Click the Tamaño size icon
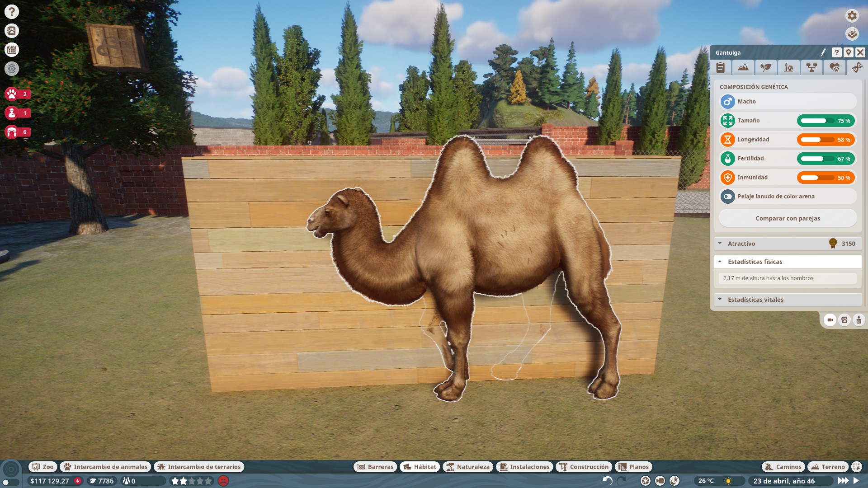 pos(727,121)
